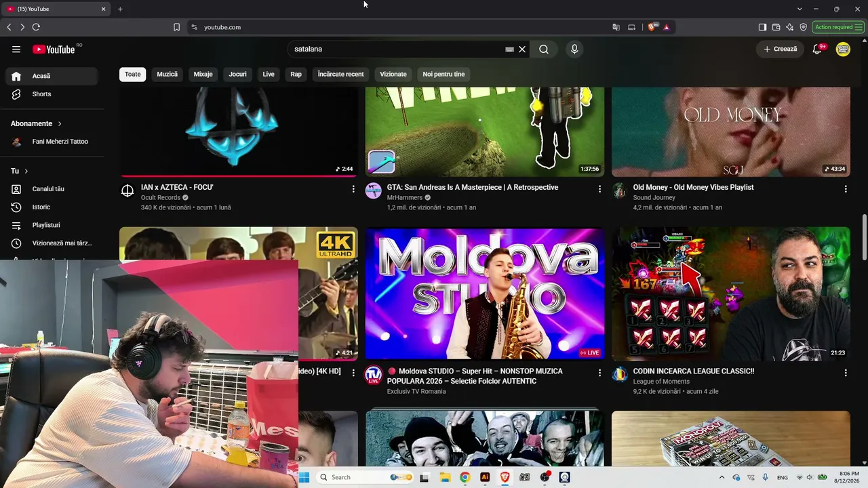The width and height of the screenshot is (868, 488).
Task: Visit the Ocult Records channel name
Action: [x=161, y=198]
